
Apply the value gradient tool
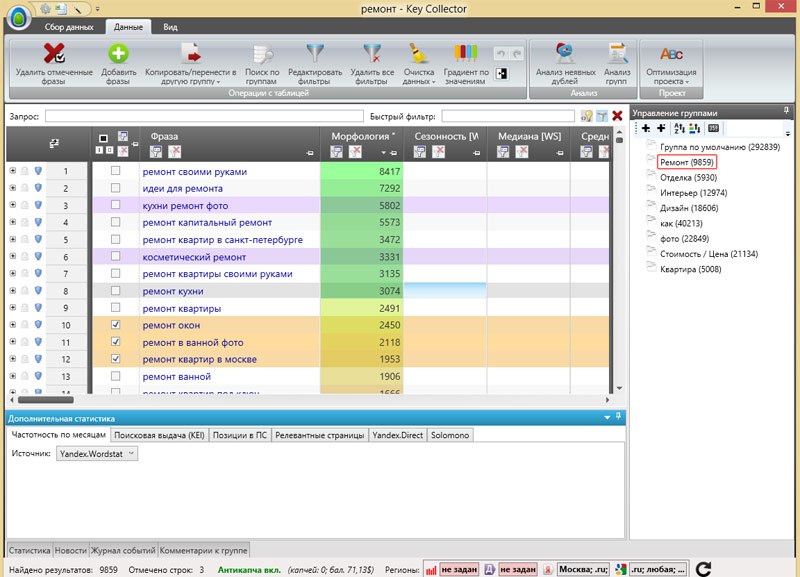click(x=466, y=53)
